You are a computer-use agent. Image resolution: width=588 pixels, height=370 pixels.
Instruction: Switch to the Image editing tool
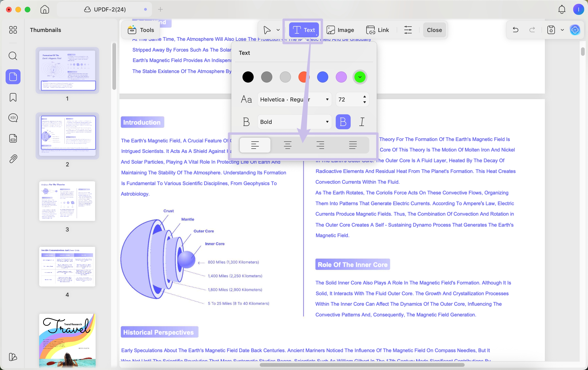(340, 30)
